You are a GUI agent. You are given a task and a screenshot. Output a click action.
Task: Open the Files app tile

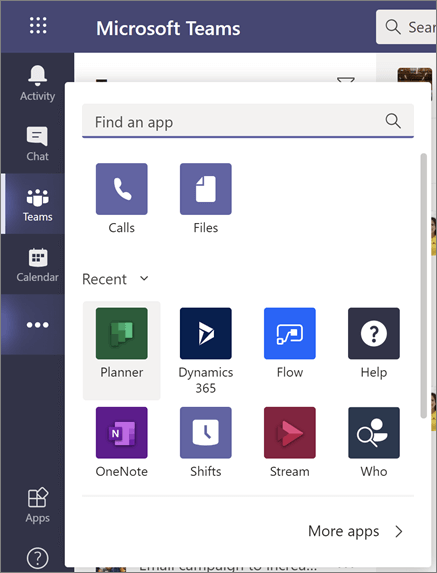click(206, 198)
